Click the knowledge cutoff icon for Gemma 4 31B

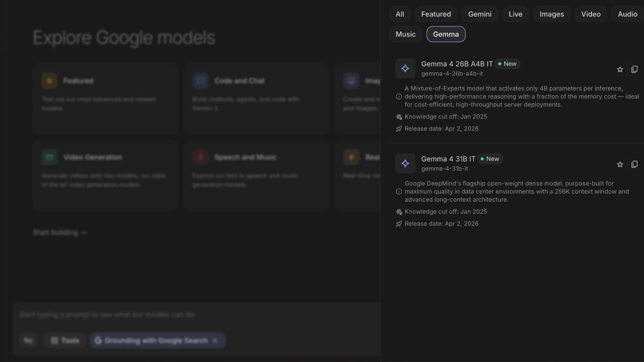(399, 212)
